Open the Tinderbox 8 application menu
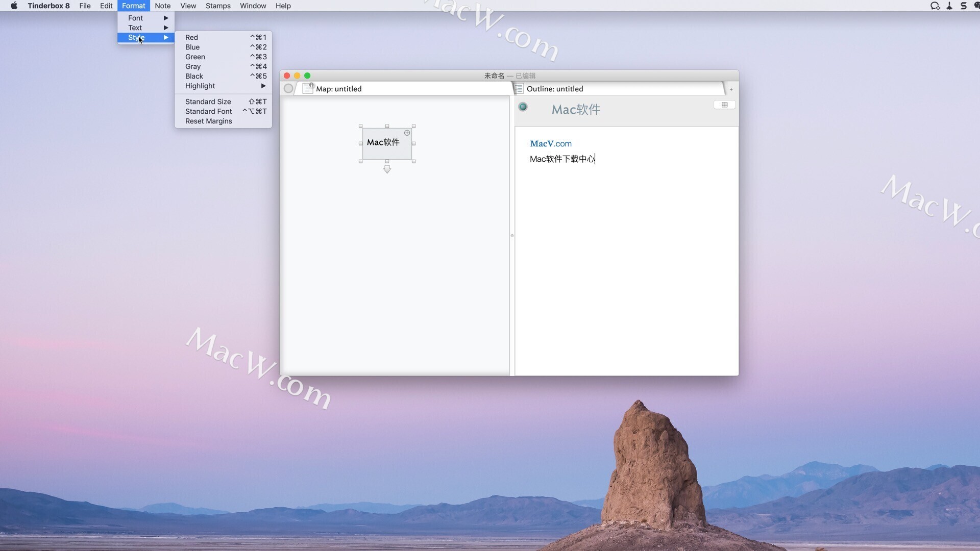Viewport: 980px width, 551px height. (48, 6)
